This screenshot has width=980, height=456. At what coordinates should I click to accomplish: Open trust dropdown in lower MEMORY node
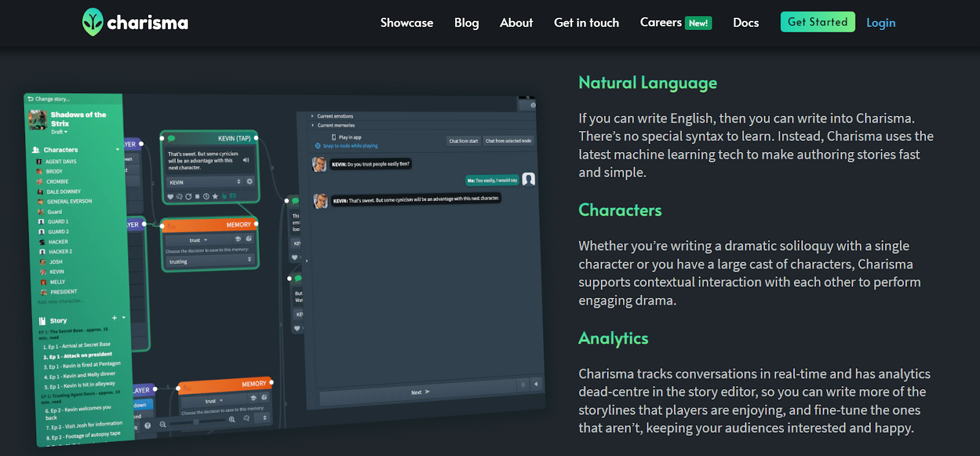pos(214,401)
